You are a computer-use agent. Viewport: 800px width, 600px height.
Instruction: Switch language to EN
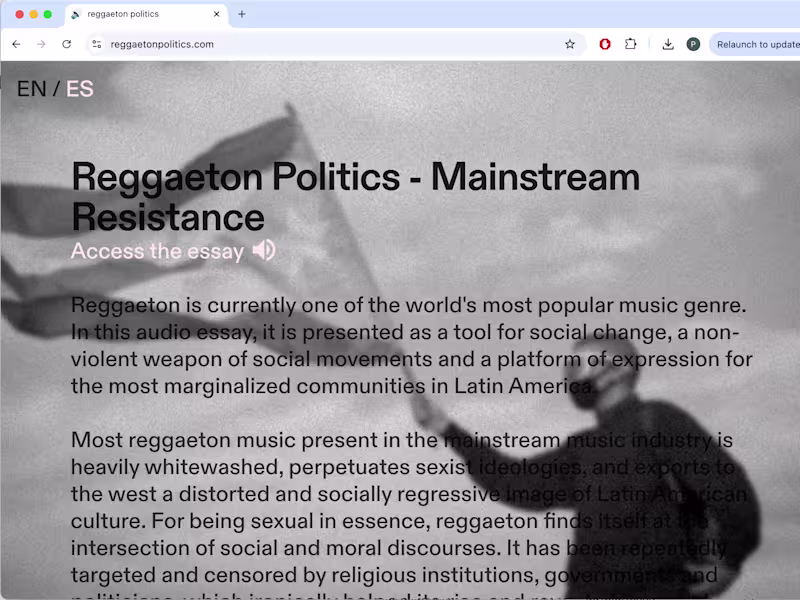click(32, 89)
